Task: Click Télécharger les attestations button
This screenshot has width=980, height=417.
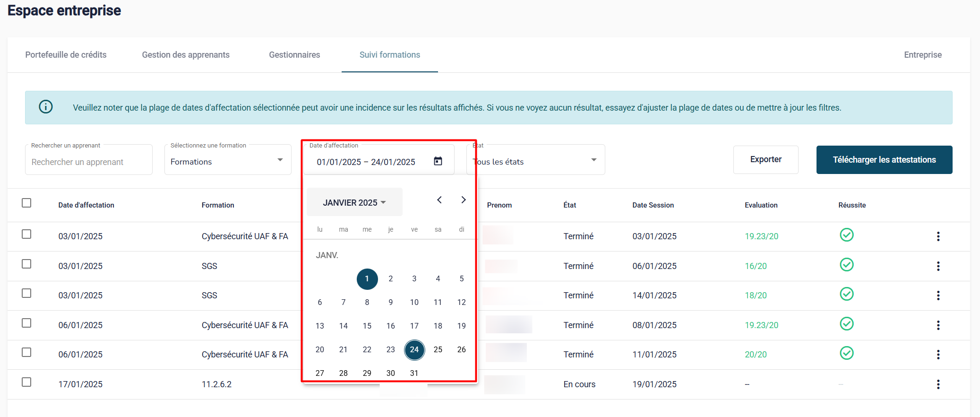Action: point(884,160)
